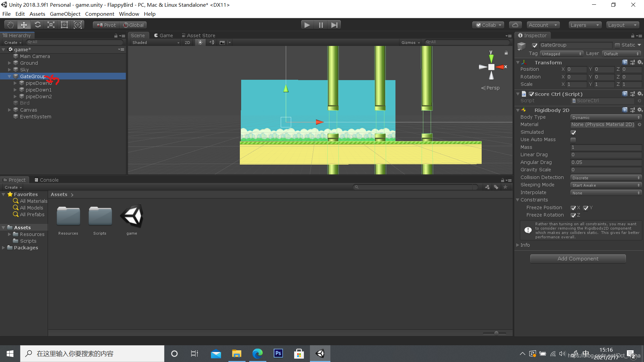
Task: Toggle Freeze Rotation Z checkbox
Action: pyautogui.click(x=573, y=215)
